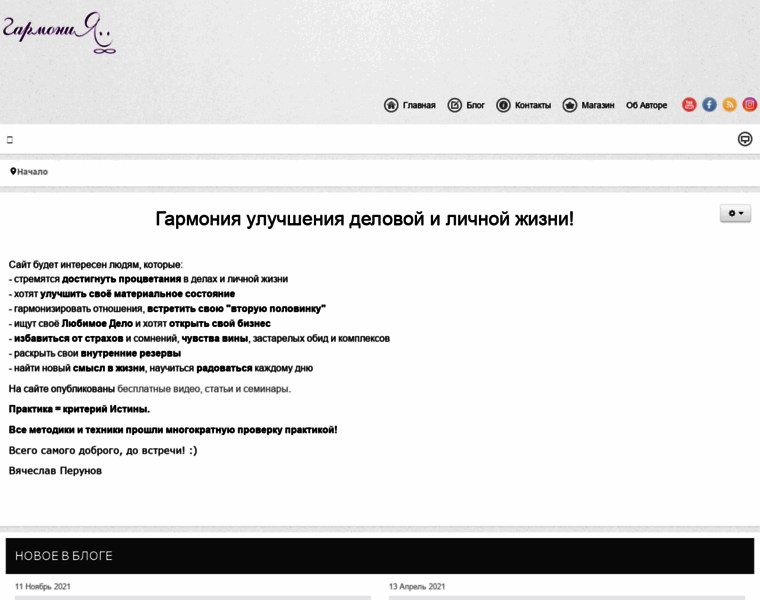This screenshot has width=760, height=600.
Task: Click the bold text открыть свой бизнес
Action: point(220,323)
